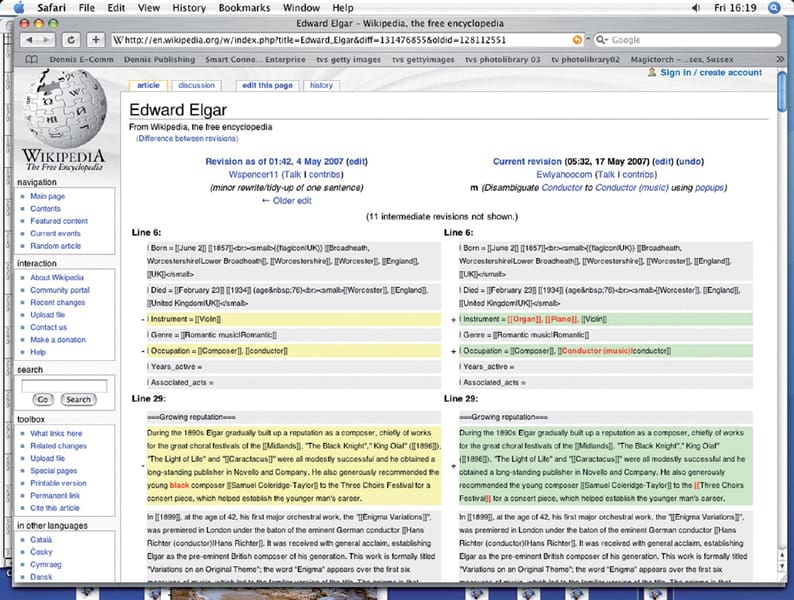Open Recent changes link
The width and height of the screenshot is (794, 600).
[x=58, y=303]
